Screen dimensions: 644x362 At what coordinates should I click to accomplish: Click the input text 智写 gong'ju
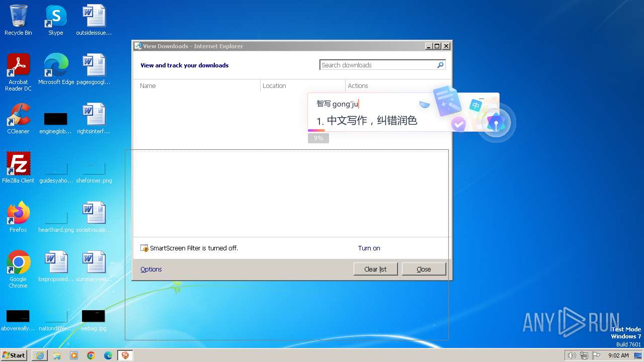point(337,104)
